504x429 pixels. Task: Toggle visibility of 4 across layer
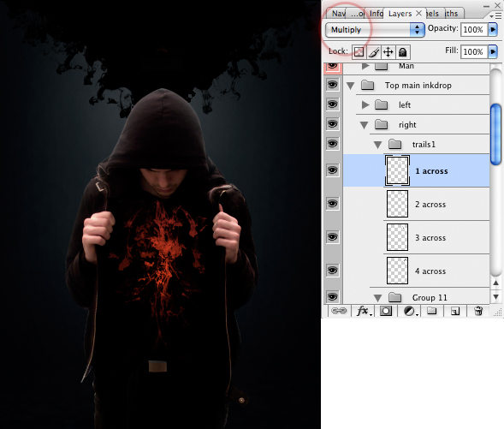click(x=333, y=271)
